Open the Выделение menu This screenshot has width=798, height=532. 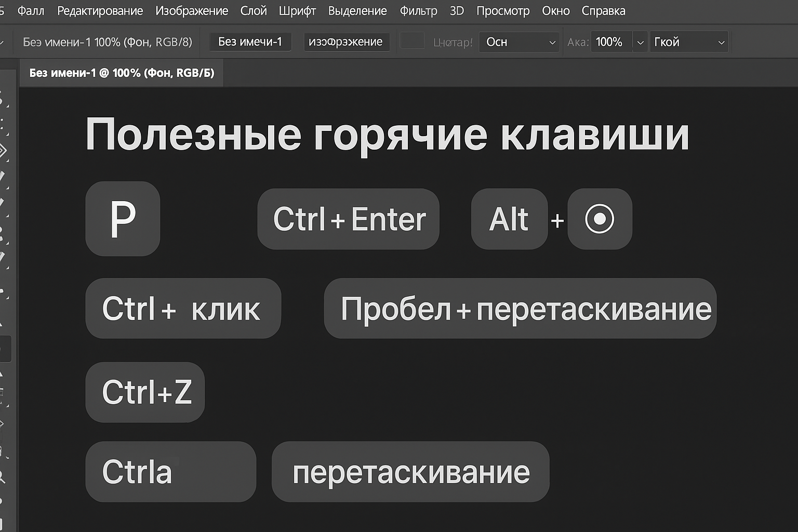point(357,11)
